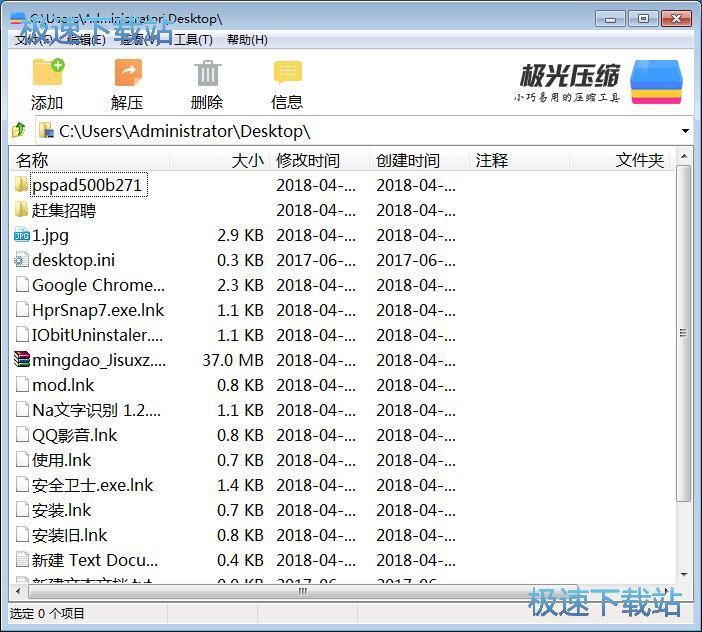The width and height of the screenshot is (702, 632).
Task: Click the 37.0 MB size cell
Action: tap(233, 360)
